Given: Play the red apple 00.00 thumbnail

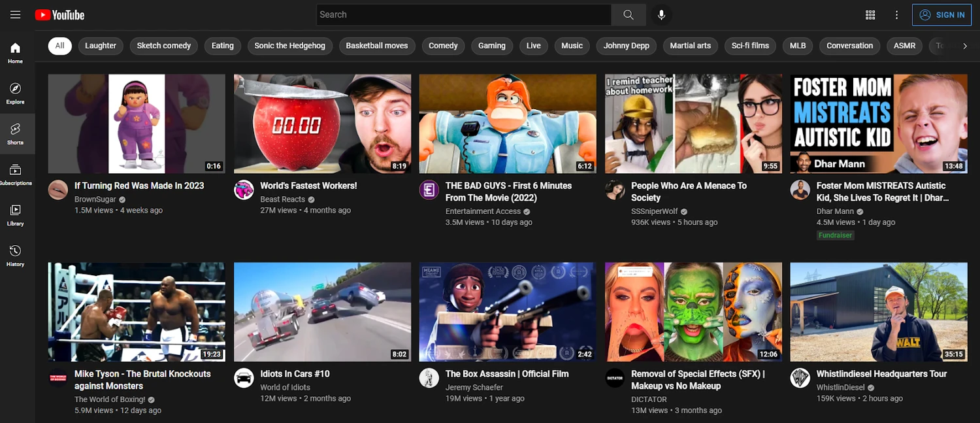Looking at the screenshot, I should (x=322, y=124).
